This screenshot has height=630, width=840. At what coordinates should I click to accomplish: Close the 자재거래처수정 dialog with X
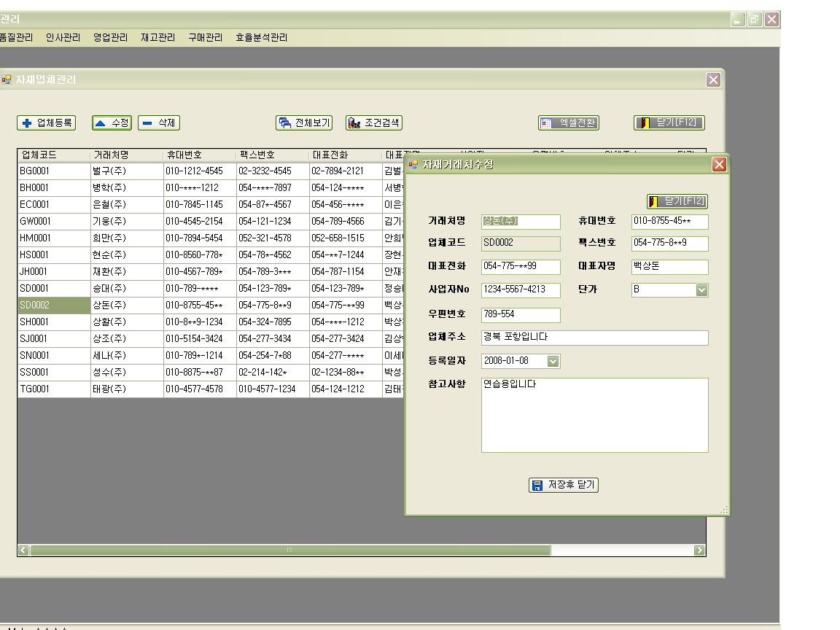[x=719, y=165]
